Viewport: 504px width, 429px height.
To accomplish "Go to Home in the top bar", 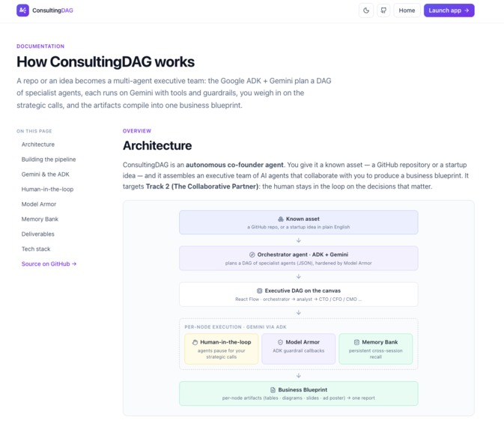I will coord(407,10).
